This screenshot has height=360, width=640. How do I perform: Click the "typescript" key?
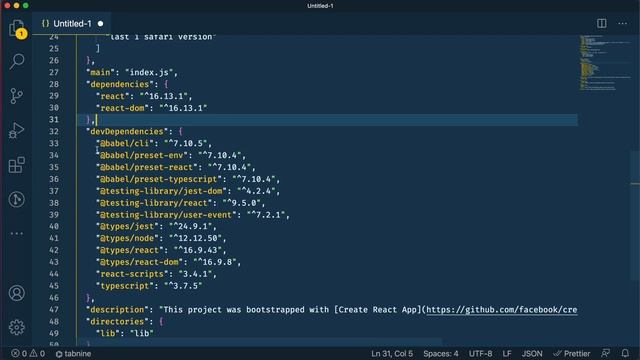tap(124, 286)
